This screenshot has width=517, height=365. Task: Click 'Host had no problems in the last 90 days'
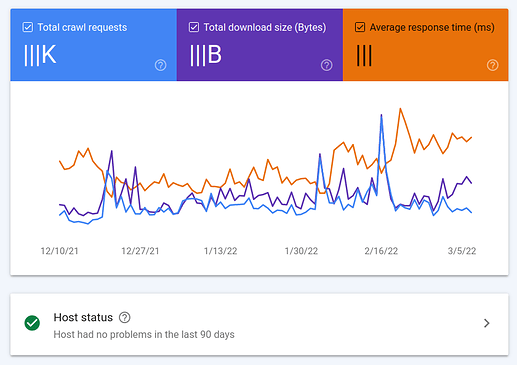(144, 334)
